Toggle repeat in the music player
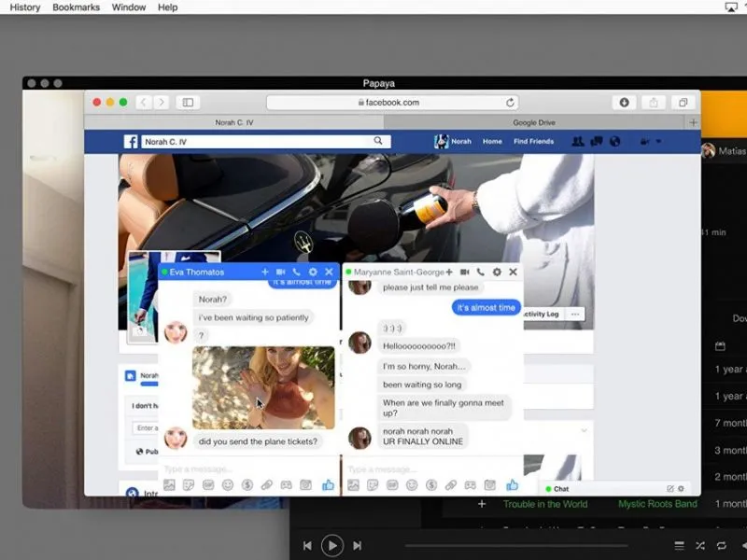Screen dimensions: 747x560 click(x=721, y=546)
